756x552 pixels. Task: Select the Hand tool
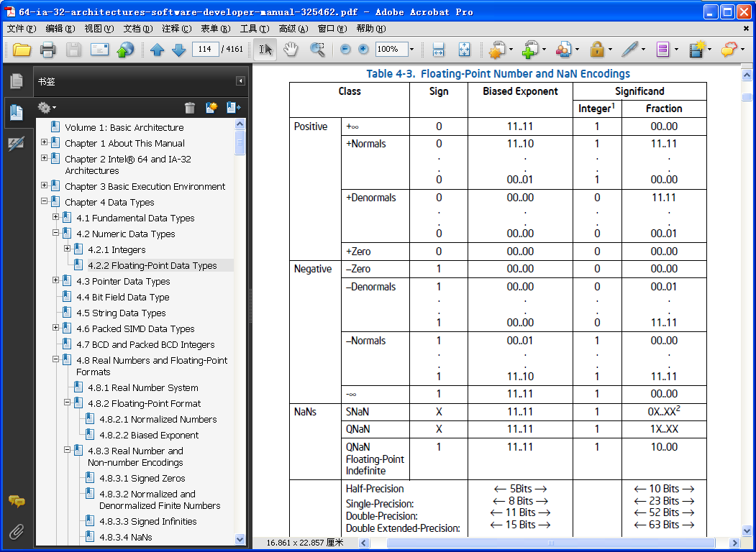(291, 49)
